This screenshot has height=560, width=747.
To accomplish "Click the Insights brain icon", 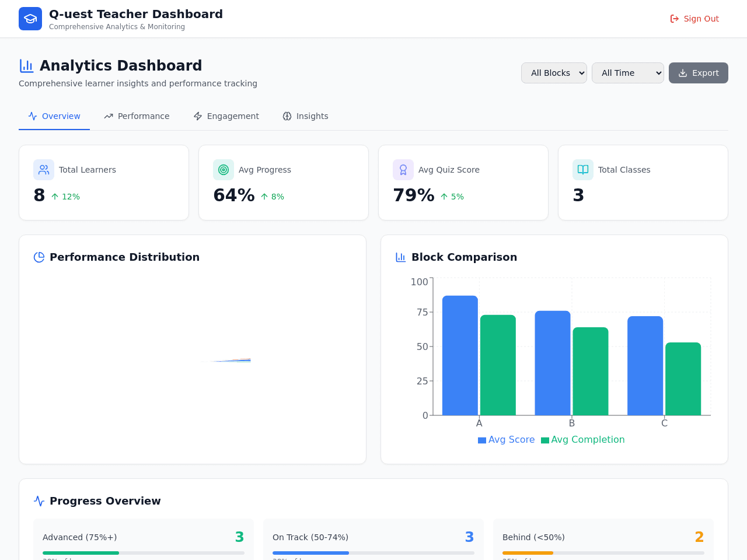I will [287, 116].
